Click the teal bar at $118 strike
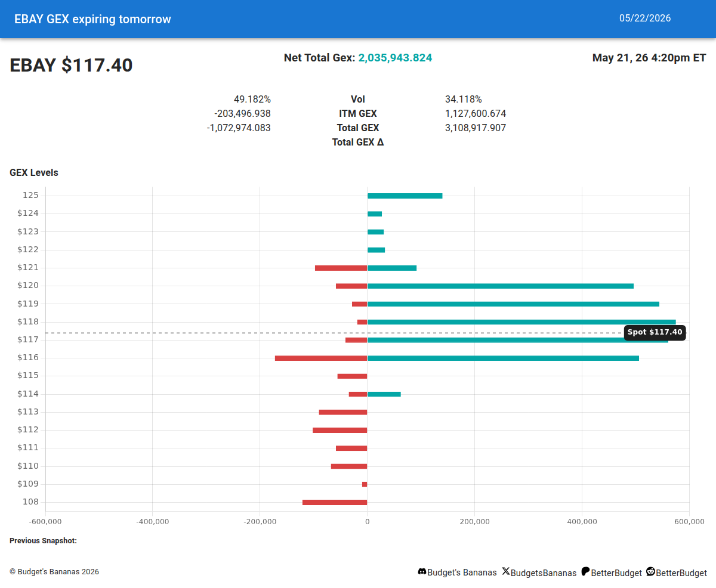The width and height of the screenshot is (716, 588). pos(521,322)
